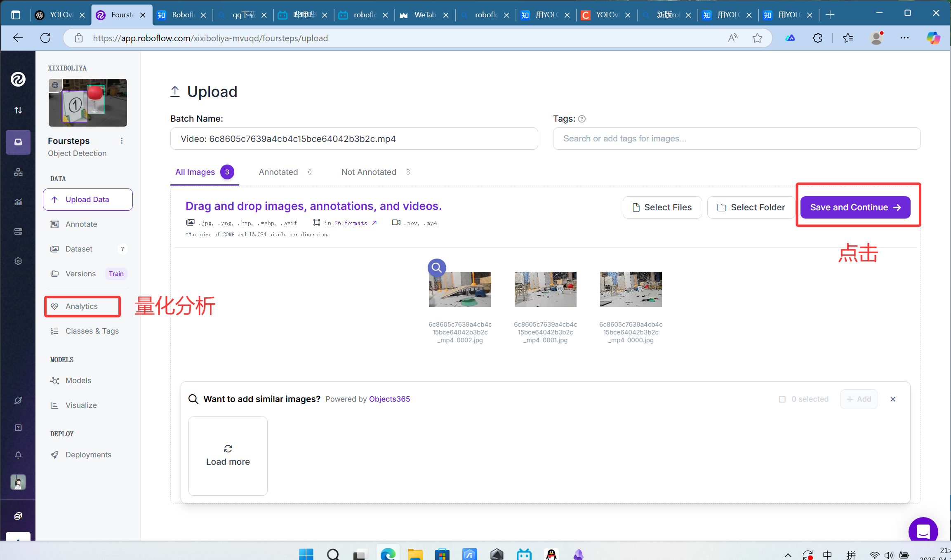Click the Batch Name input field
The image size is (951, 560).
pyautogui.click(x=354, y=139)
